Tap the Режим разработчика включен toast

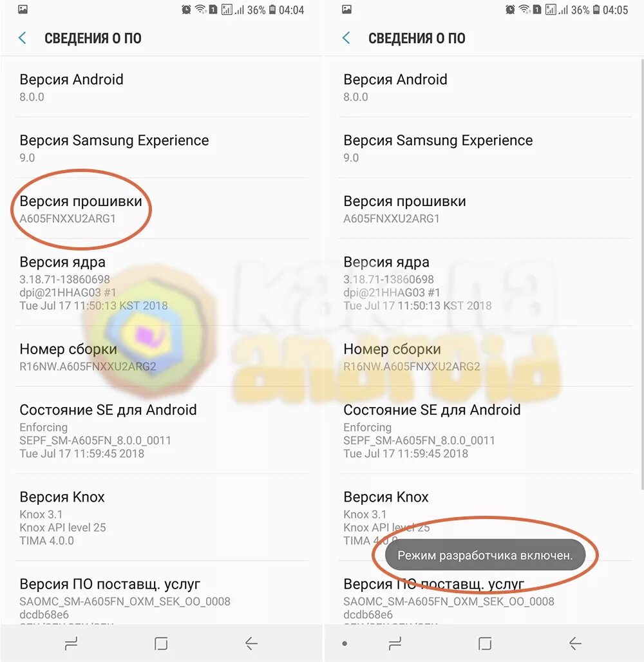(x=485, y=554)
